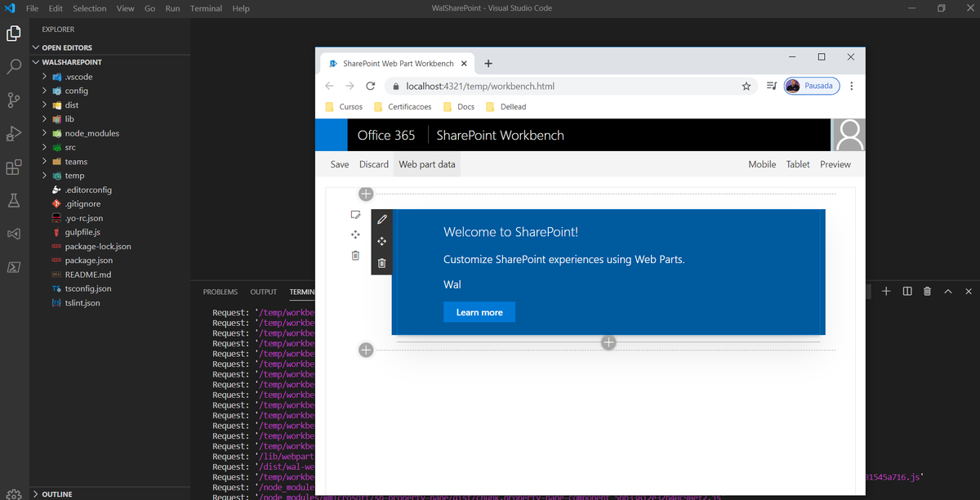Click Preview in the workbench toolbar
Screen dimensions: 980x500
[x=835, y=164]
